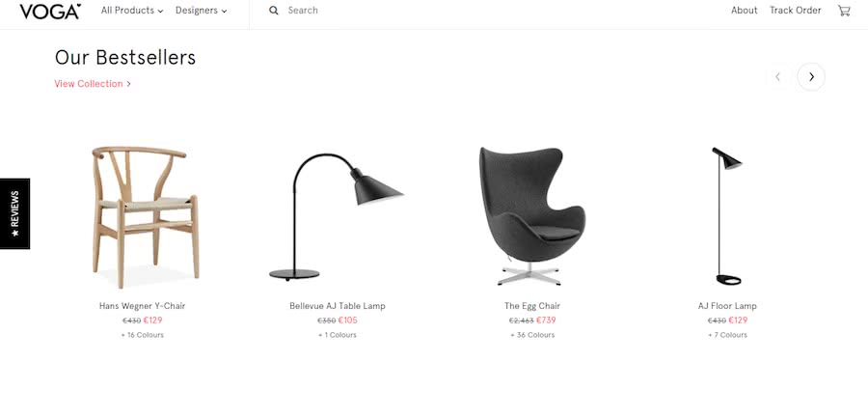Viewport: 868px width, 418px height.
Task: Open the Hans Wegner Y-Chair title link
Action: (143, 306)
